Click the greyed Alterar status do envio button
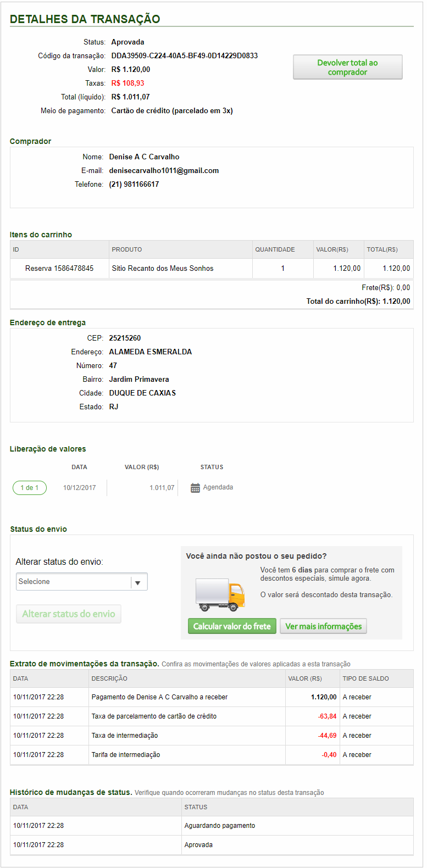The height and width of the screenshot is (868, 427). pyautogui.click(x=69, y=614)
